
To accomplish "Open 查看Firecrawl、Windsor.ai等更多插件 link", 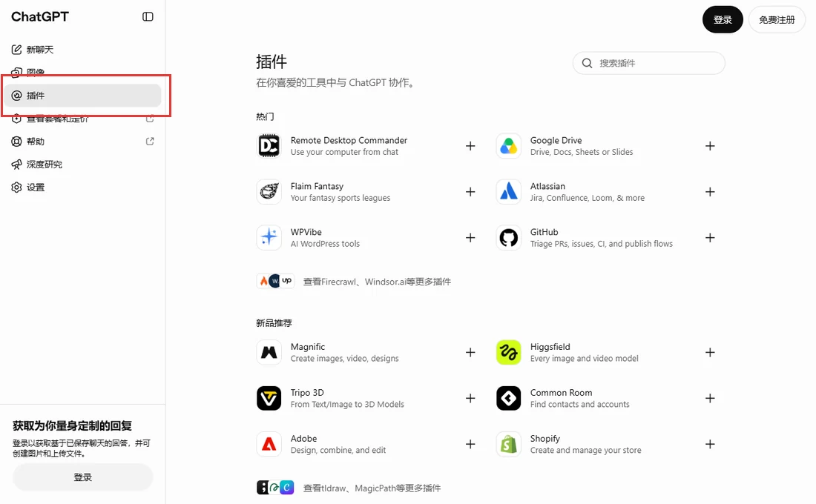I will tap(377, 282).
